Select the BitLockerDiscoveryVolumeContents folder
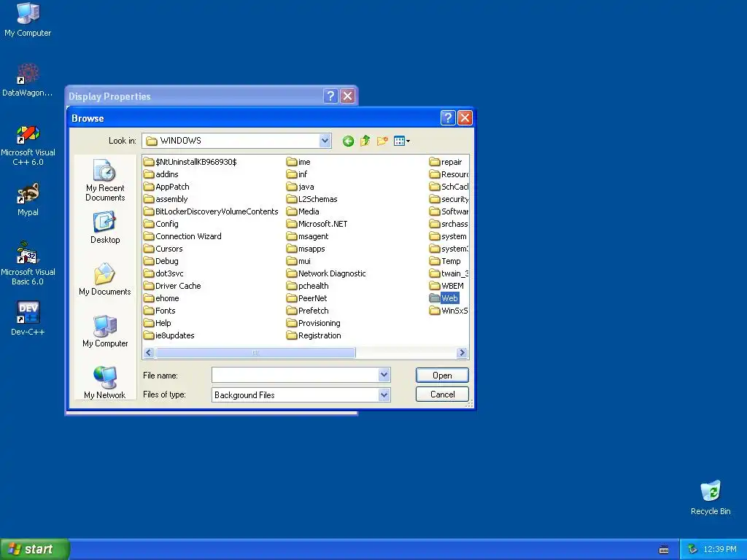The width and height of the screenshot is (747, 560). tap(211, 211)
